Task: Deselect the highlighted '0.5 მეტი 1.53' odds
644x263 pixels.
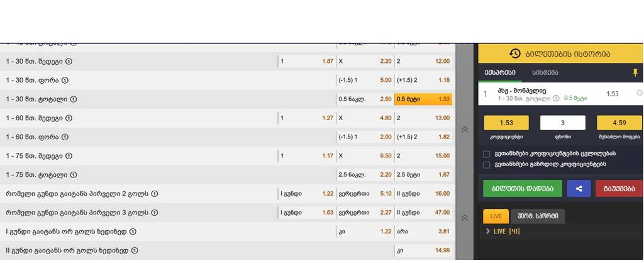Action: tap(423, 99)
